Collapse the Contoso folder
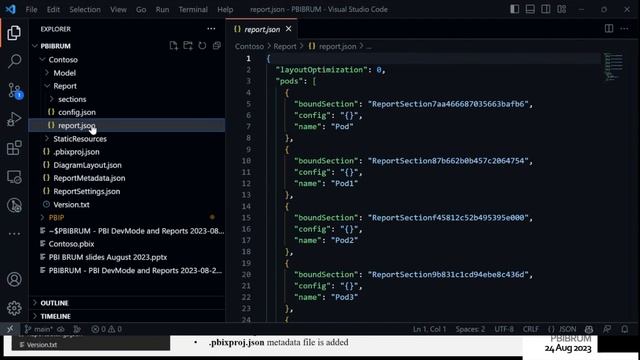 [x=63, y=60]
